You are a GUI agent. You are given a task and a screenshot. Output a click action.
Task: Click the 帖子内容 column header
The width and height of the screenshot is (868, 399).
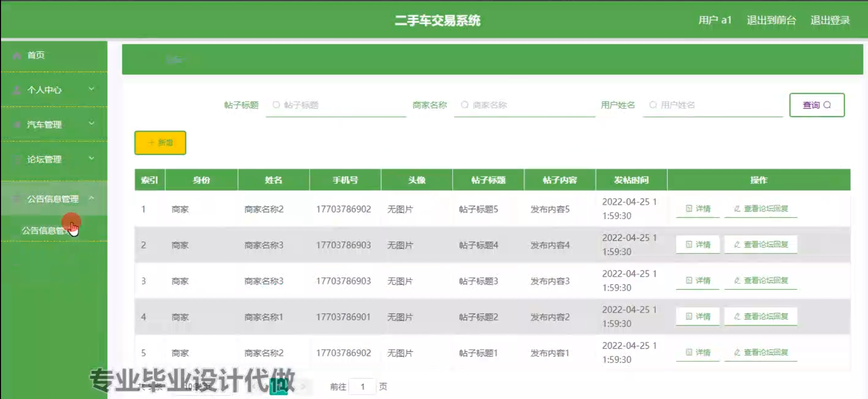click(560, 180)
